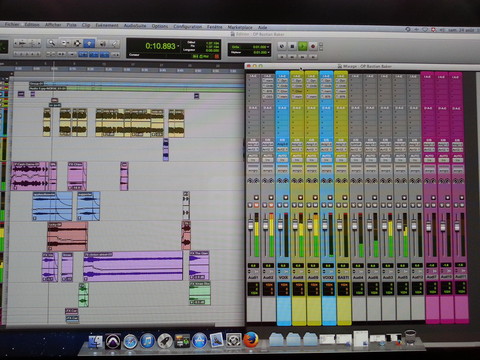The width and height of the screenshot is (480, 360).
Task: Click the Aud1 volume fader handle
Action: click(x=251, y=226)
